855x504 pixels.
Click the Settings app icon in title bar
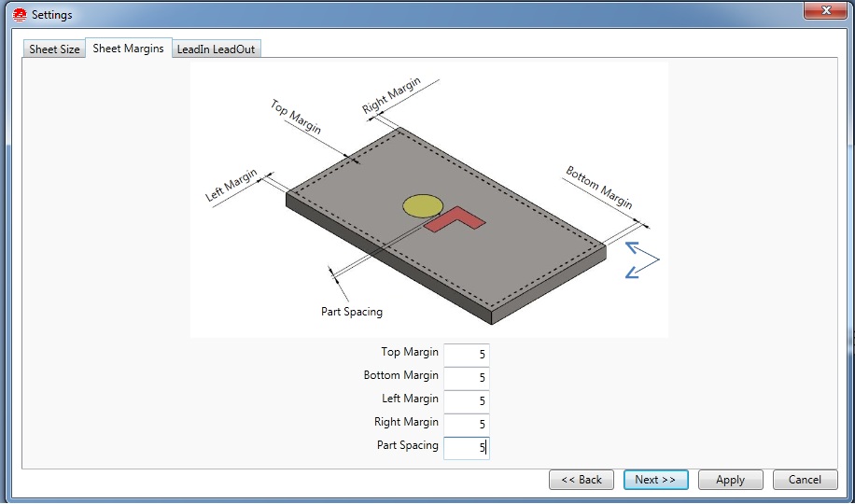[x=19, y=15]
